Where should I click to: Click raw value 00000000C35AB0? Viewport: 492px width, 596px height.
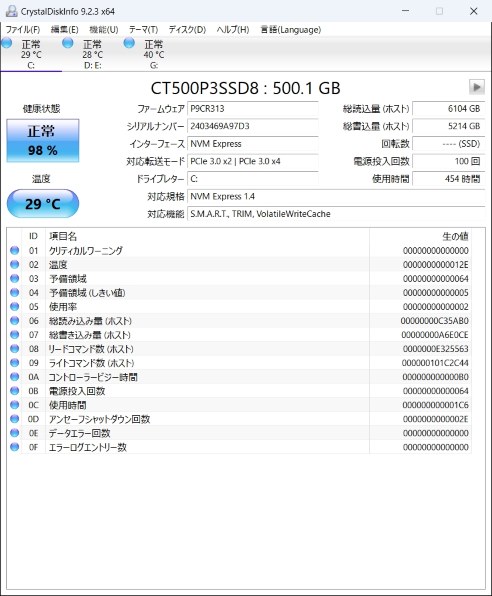pos(435,321)
